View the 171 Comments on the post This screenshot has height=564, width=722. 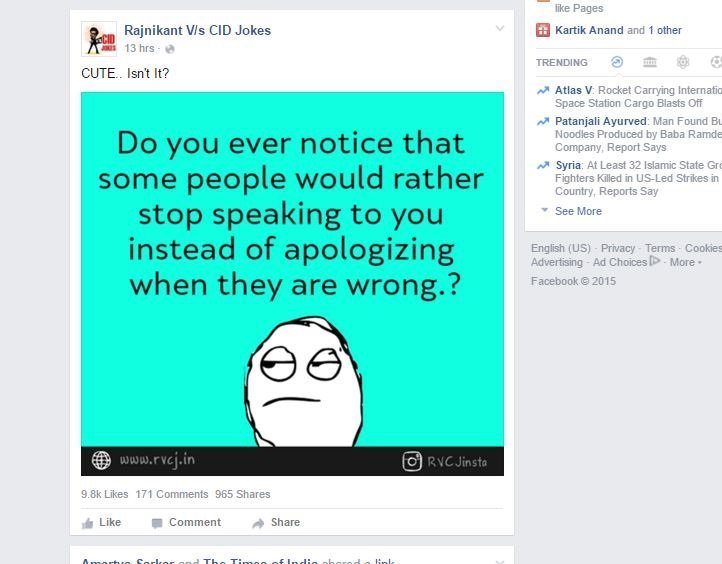[172, 494]
